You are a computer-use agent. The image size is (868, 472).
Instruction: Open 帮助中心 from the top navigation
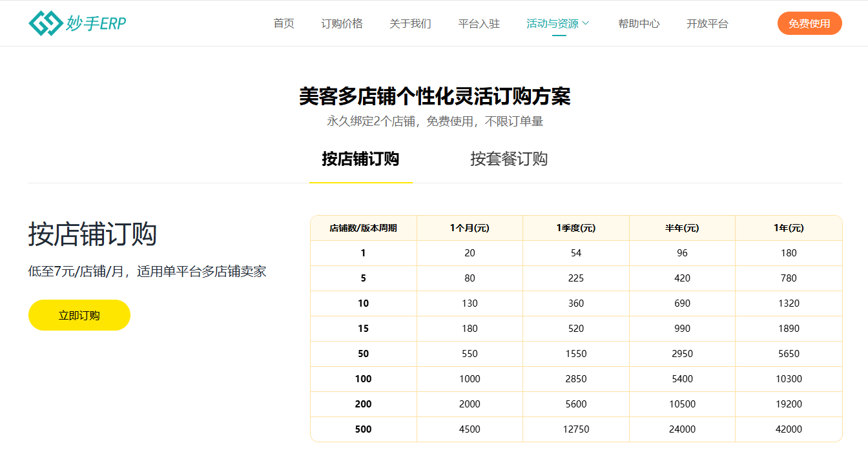[x=639, y=23]
